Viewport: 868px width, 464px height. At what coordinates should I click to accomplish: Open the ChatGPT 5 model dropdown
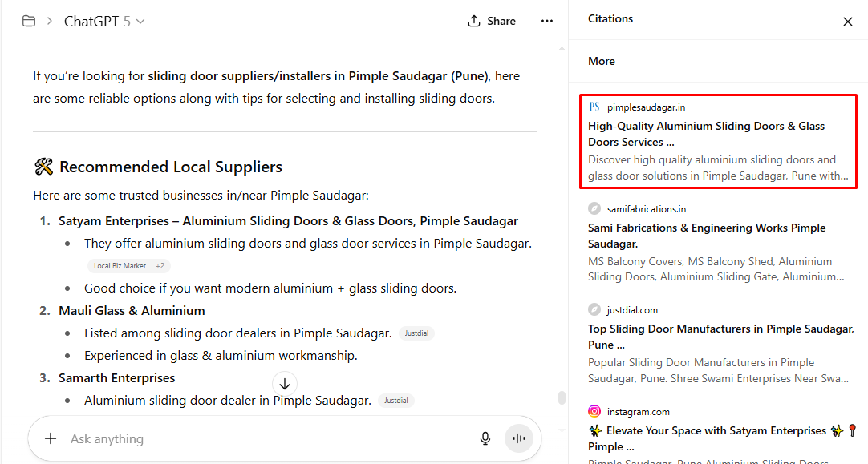point(104,22)
